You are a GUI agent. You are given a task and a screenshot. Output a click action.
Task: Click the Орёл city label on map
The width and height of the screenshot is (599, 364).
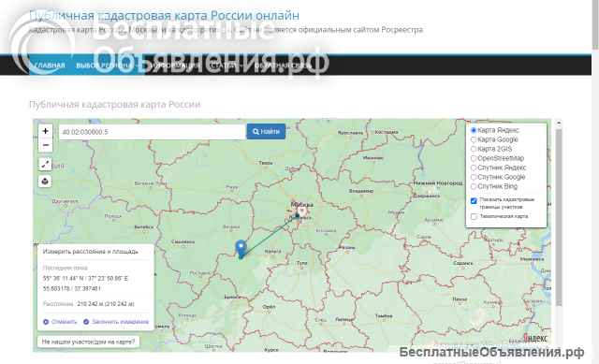point(269,307)
